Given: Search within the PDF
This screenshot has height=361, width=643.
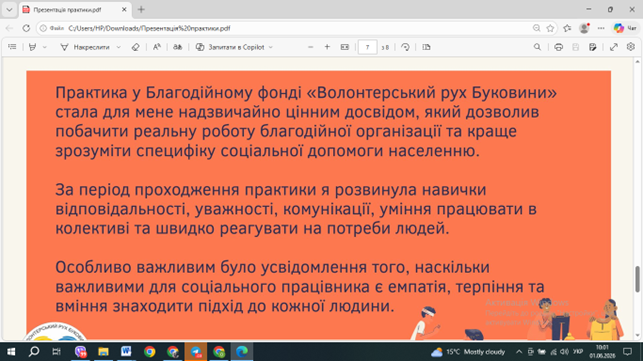Looking at the screenshot, I should click(x=537, y=47).
